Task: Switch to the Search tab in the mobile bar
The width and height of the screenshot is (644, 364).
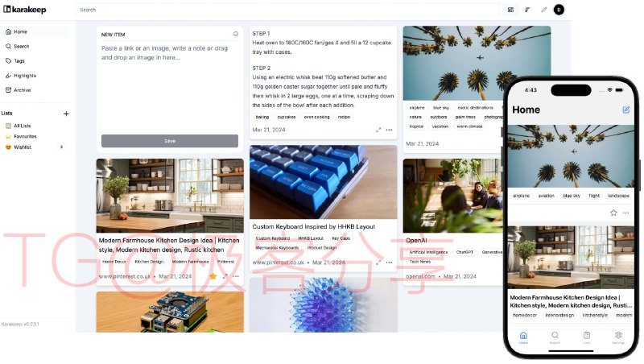Action: pyautogui.click(x=555, y=337)
